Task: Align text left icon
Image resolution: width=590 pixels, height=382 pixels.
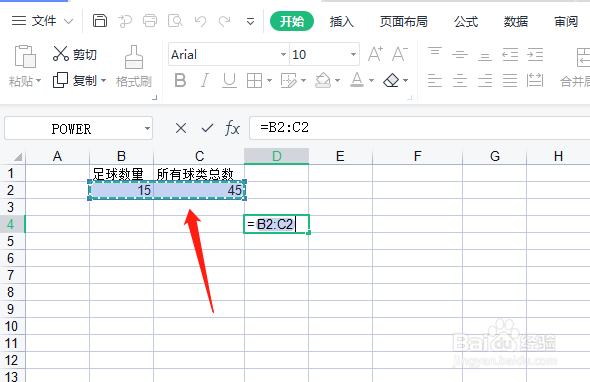Action: click(x=435, y=81)
